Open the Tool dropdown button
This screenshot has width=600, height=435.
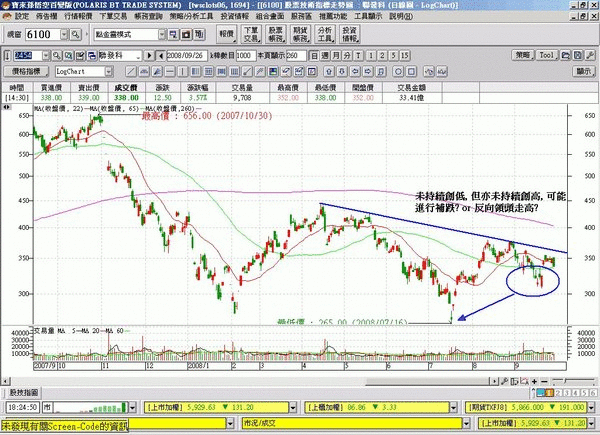(x=547, y=55)
